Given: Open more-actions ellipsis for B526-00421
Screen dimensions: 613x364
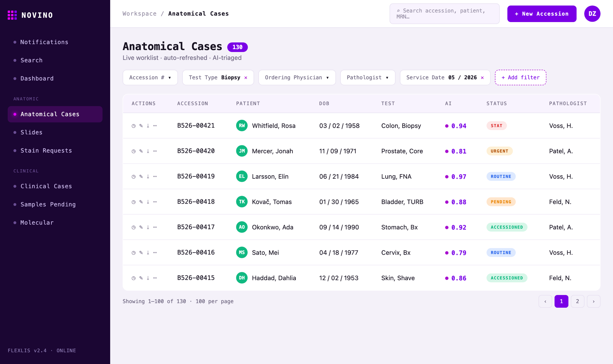Looking at the screenshot, I should [x=155, y=126].
